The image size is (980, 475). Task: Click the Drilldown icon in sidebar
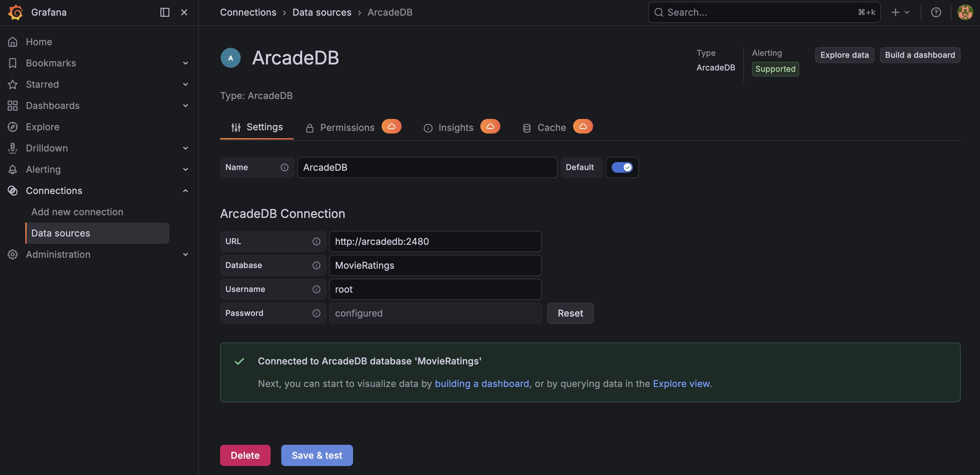[13, 148]
